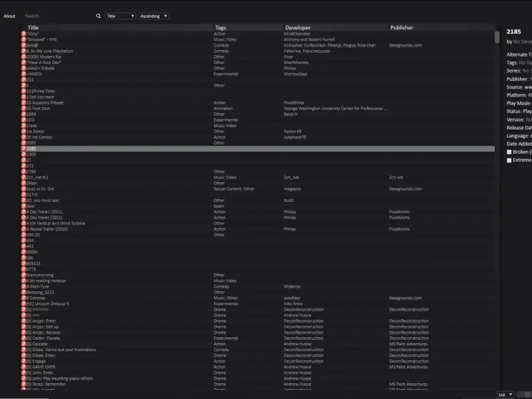Click the game list vertical scrollbar thumb
Screen dimensions: 532x399
497,37
